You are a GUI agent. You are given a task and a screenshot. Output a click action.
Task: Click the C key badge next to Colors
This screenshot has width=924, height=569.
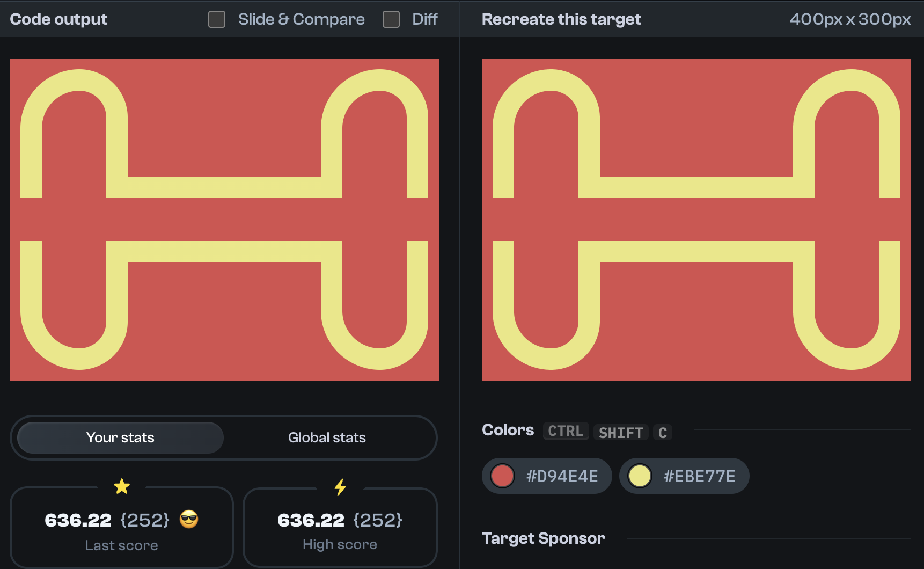coord(663,432)
